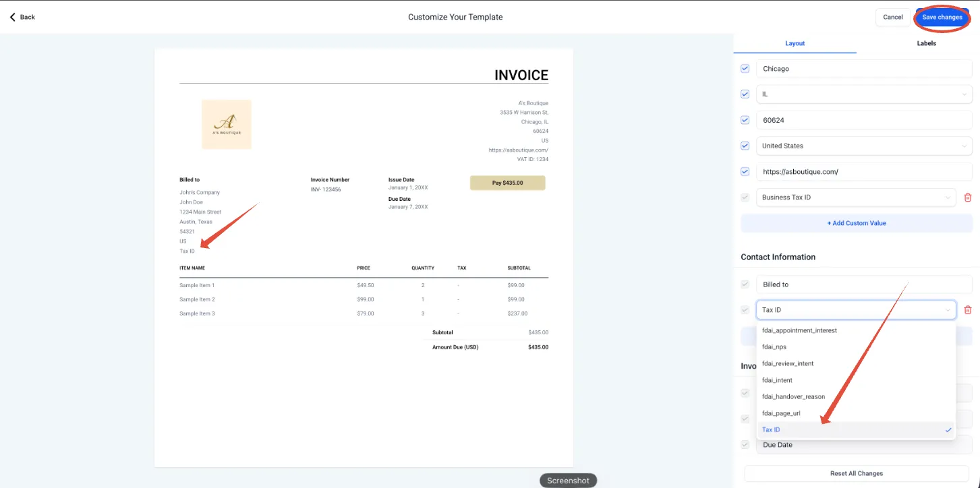Click the Save changes button

[x=942, y=18]
